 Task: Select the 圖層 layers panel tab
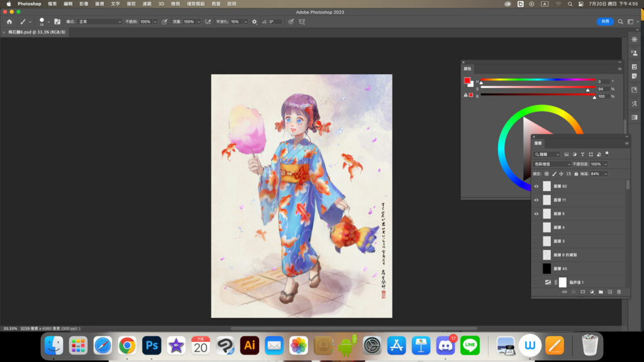coord(538,143)
